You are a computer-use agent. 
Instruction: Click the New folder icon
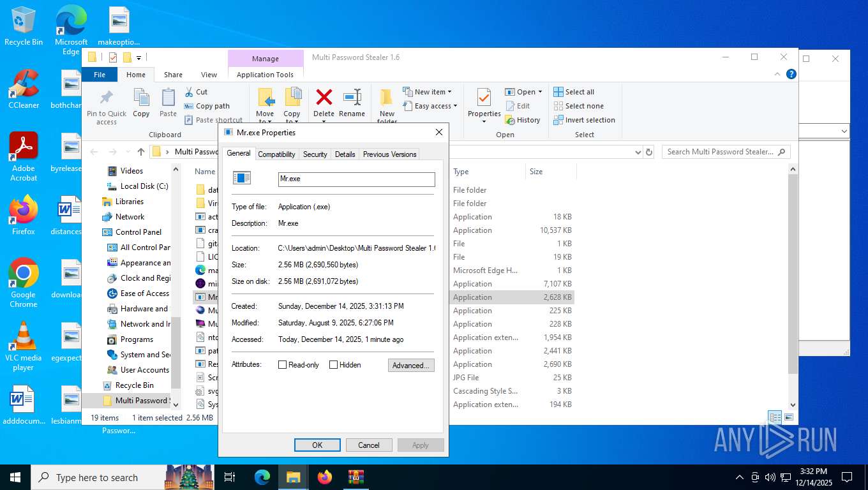(x=387, y=98)
